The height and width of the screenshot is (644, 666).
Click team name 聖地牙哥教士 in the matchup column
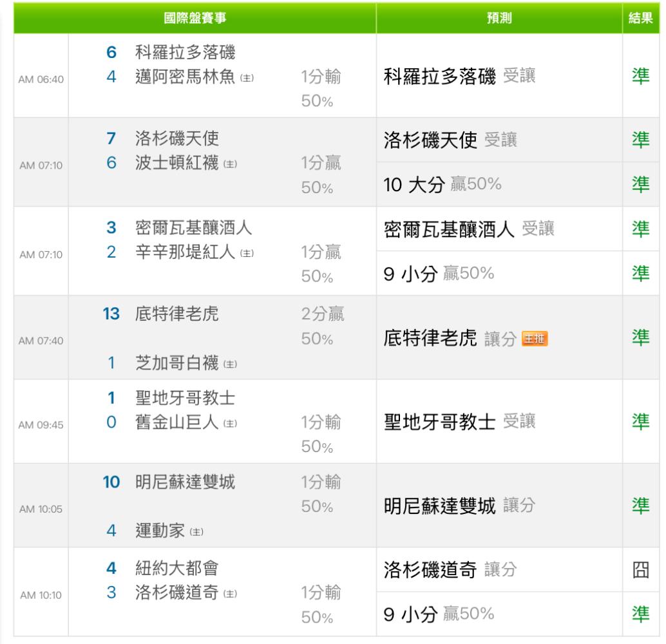coord(186,398)
